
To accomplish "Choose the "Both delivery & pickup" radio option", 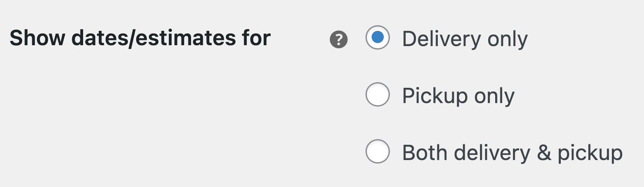I will [x=377, y=151].
